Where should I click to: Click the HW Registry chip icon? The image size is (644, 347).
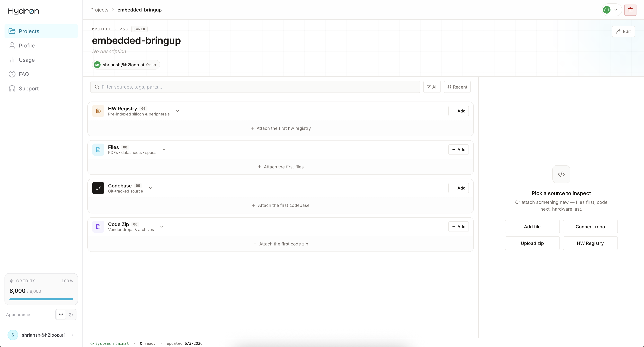[98, 111]
